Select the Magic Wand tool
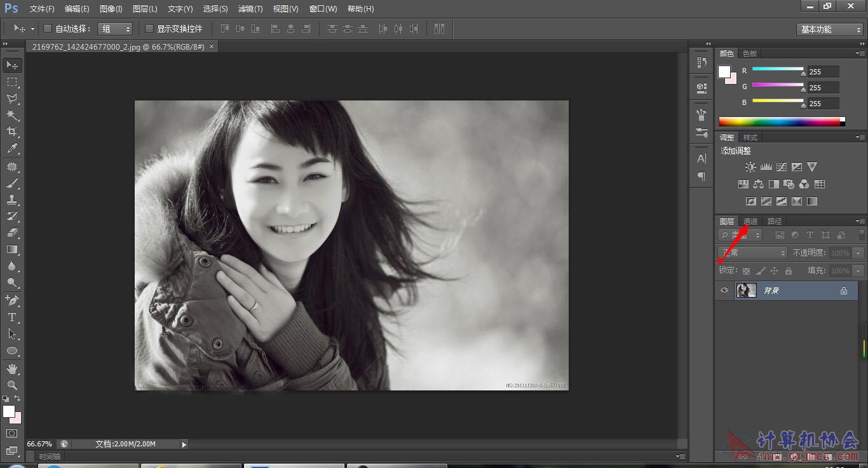The width and height of the screenshot is (868, 468). tap(12, 115)
